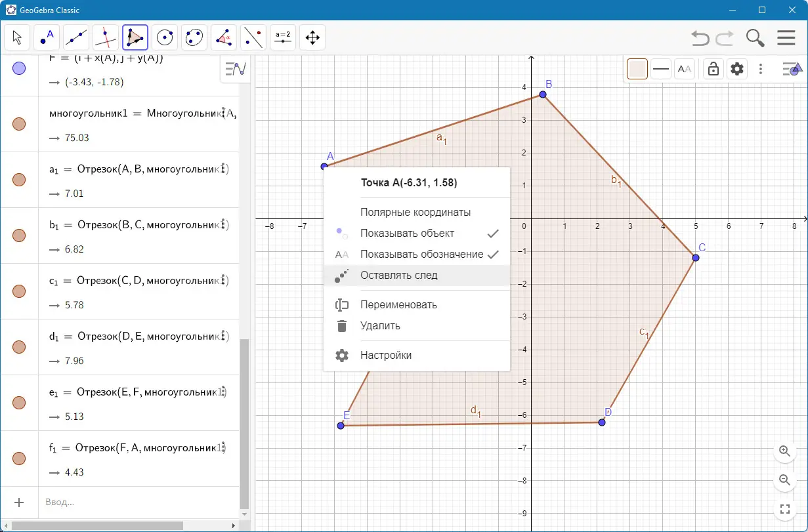The height and width of the screenshot is (532, 808).
Task: Click the plus icon beside the input bar
Action: coord(19,502)
